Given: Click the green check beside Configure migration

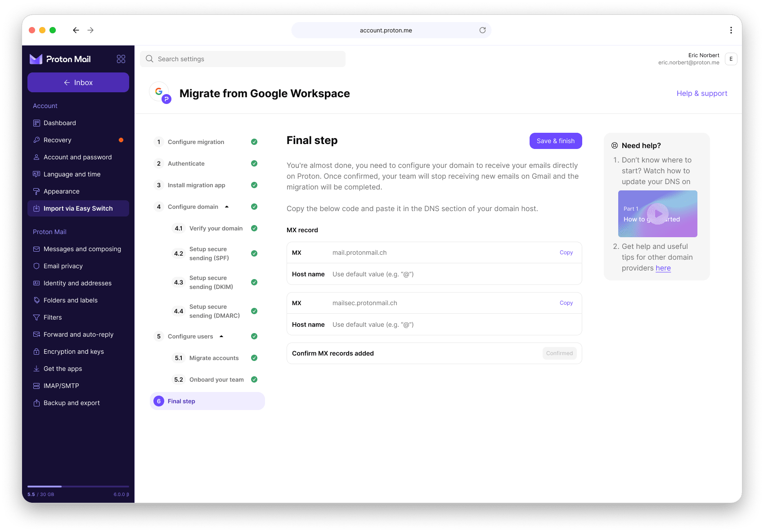Looking at the screenshot, I should coord(254,142).
